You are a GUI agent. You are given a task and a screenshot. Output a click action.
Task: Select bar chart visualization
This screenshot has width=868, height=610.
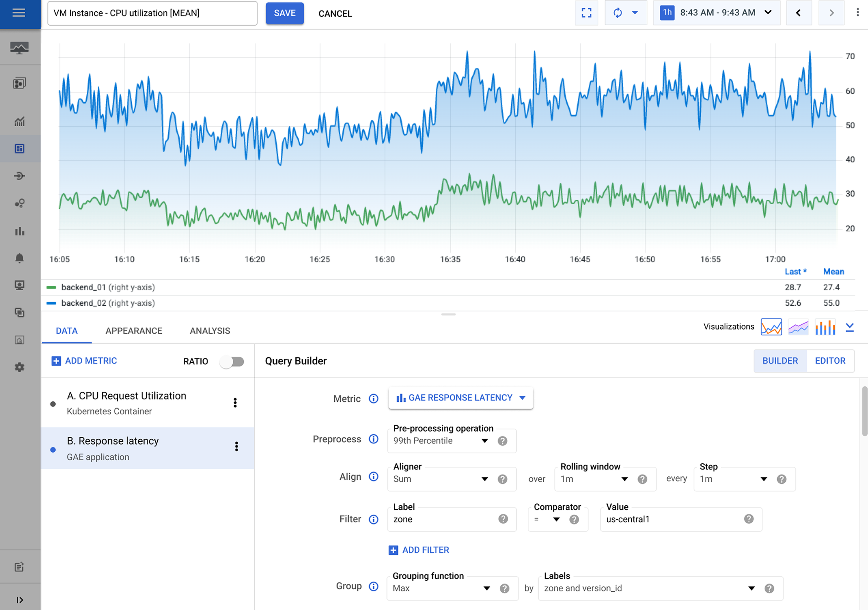pos(825,327)
